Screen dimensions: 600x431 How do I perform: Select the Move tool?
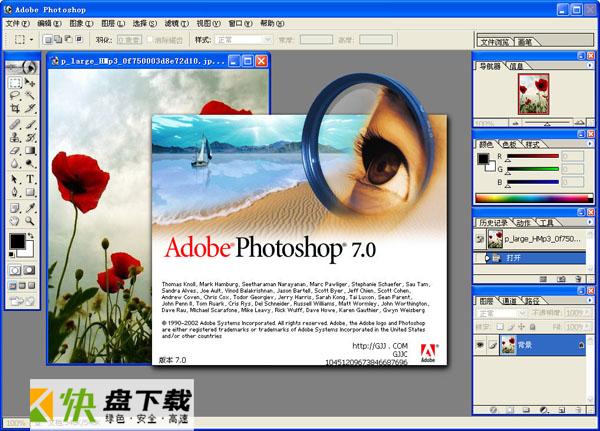point(30,83)
